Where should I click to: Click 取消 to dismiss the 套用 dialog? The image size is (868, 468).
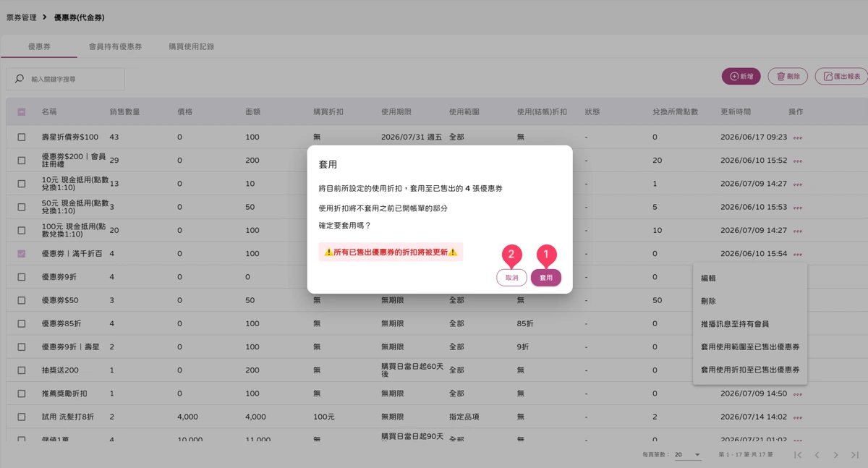pyautogui.click(x=511, y=278)
